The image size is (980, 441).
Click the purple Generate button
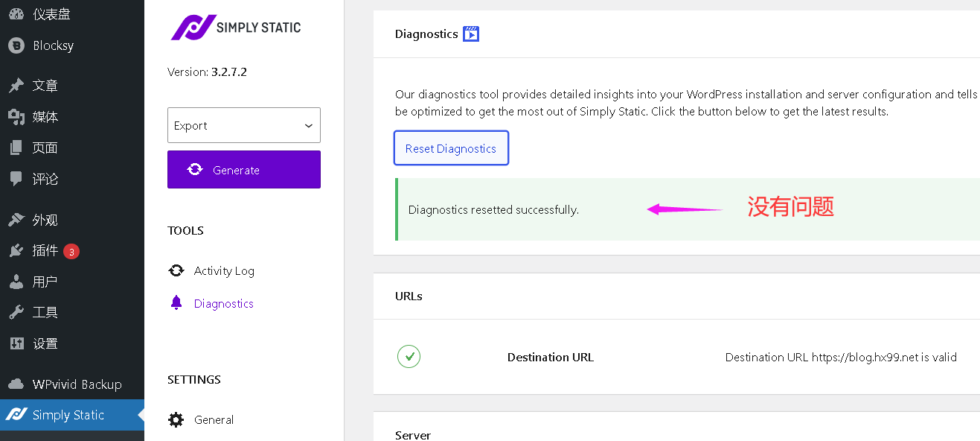click(x=244, y=170)
